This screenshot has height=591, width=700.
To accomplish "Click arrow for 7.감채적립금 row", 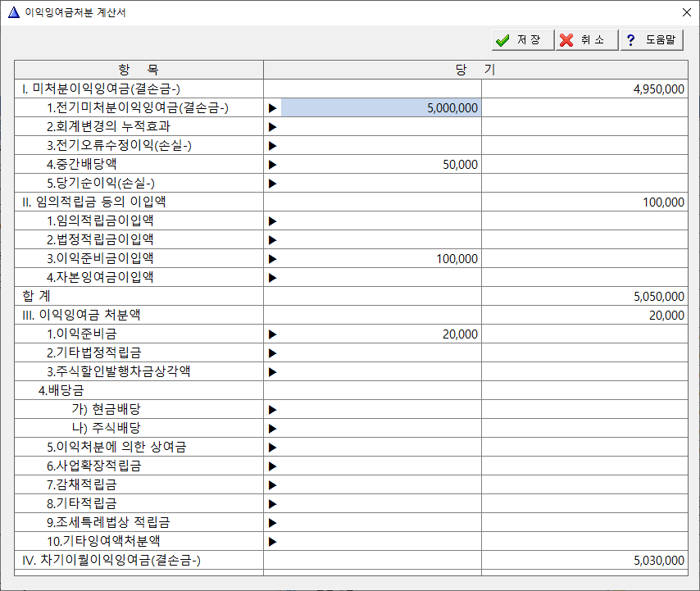I will [272, 485].
